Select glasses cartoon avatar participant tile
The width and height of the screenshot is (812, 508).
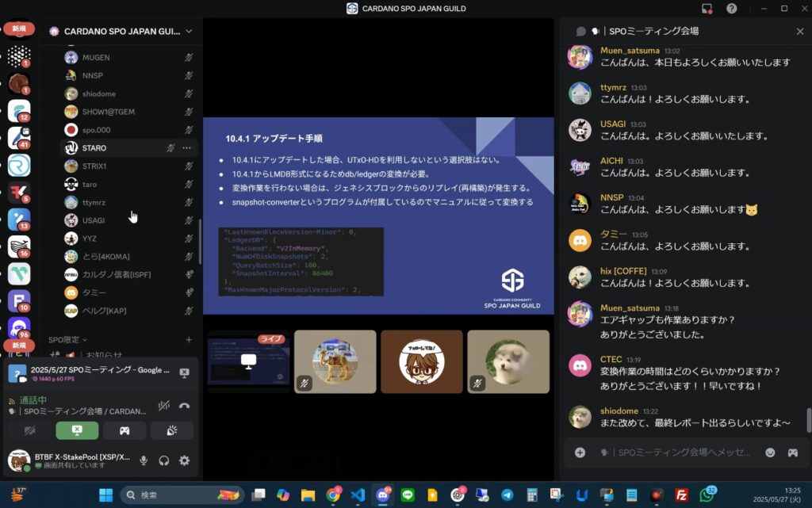click(422, 361)
